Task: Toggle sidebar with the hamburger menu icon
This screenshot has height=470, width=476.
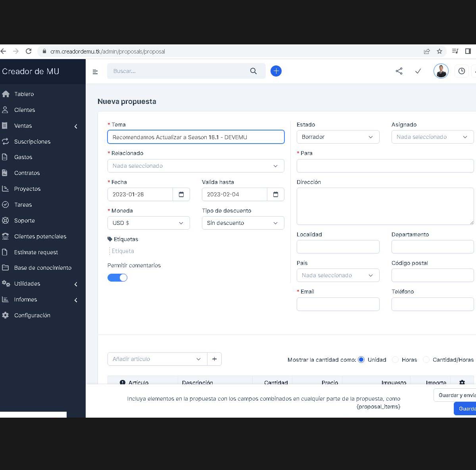Action: click(95, 72)
